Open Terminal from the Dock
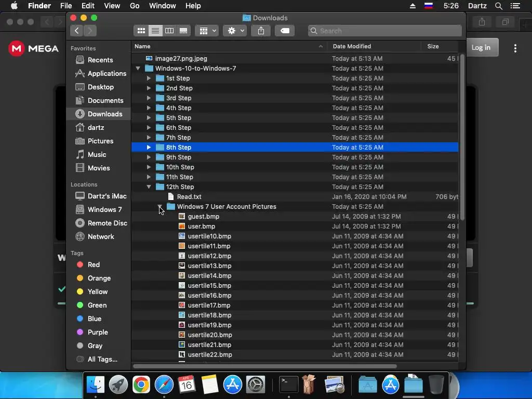532x399 pixels. (289, 385)
